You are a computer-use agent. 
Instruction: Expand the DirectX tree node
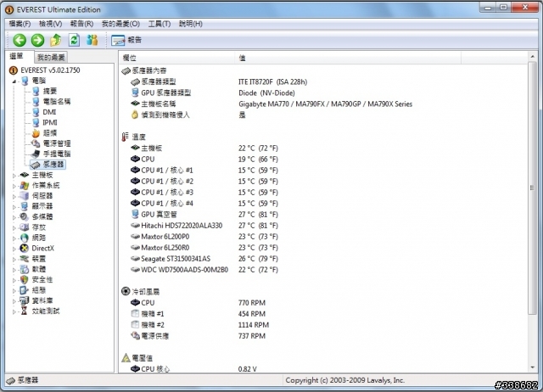tap(14, 249)
